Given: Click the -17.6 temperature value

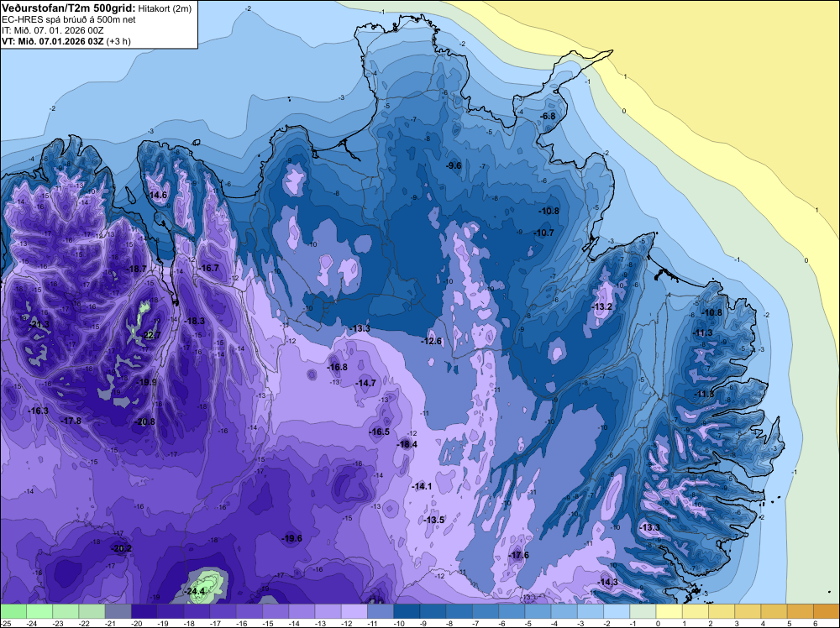Looking at the screenshot, I should (518, 555).
